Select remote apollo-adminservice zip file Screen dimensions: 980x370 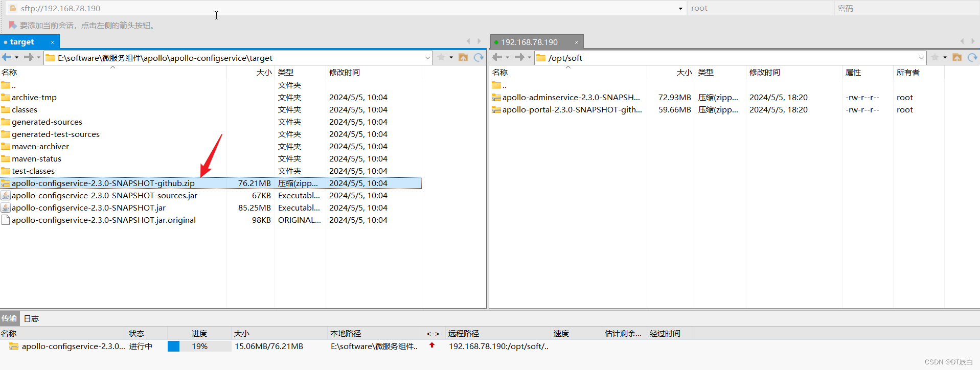pyautogui.click(x=717, y=97)
